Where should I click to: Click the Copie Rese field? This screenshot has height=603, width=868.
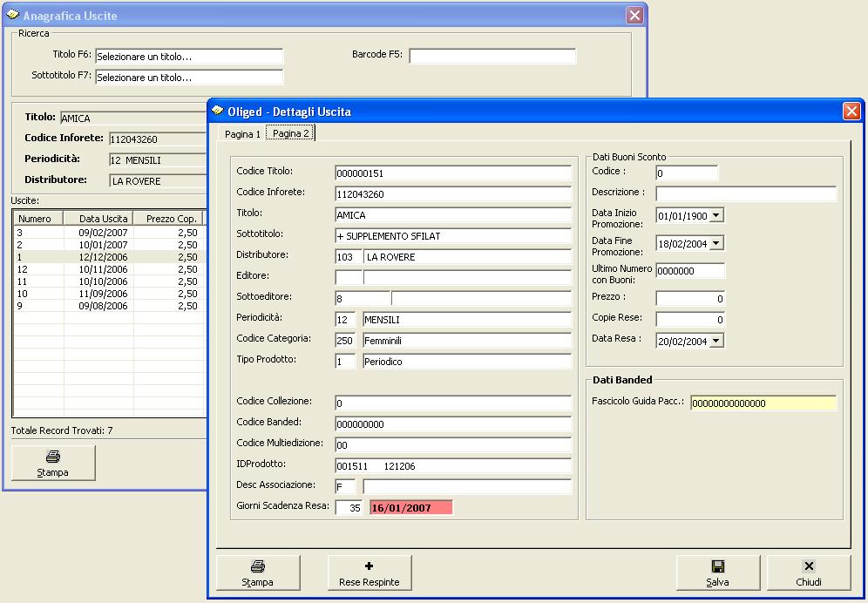(690, 320)
